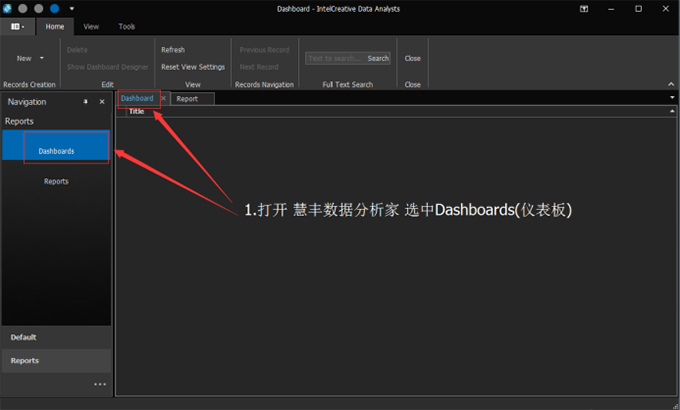This screenshot has width=680, height=410.
Task: Click the gray circle beside the blue circle
Action: pos(39,8)
